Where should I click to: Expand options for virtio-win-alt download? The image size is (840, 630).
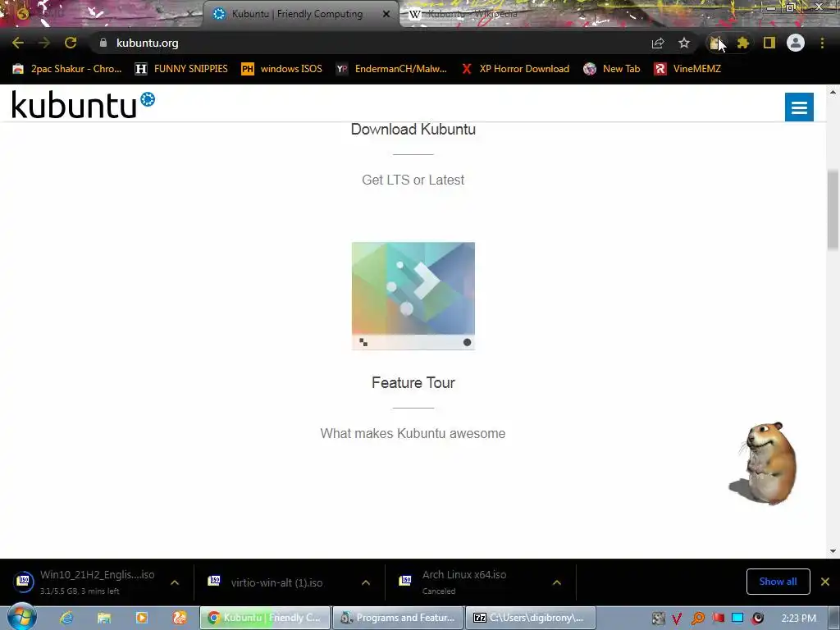[x=366, y=582]
